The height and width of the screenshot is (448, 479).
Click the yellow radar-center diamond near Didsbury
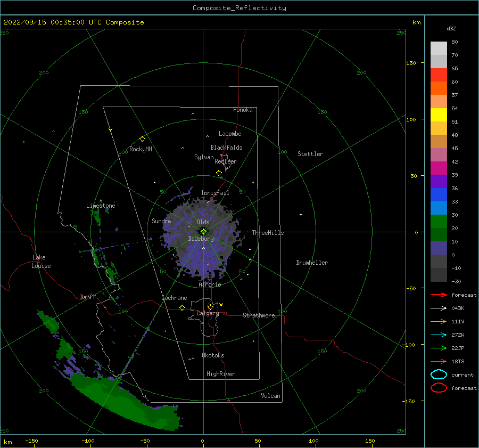tap(203, 232)
